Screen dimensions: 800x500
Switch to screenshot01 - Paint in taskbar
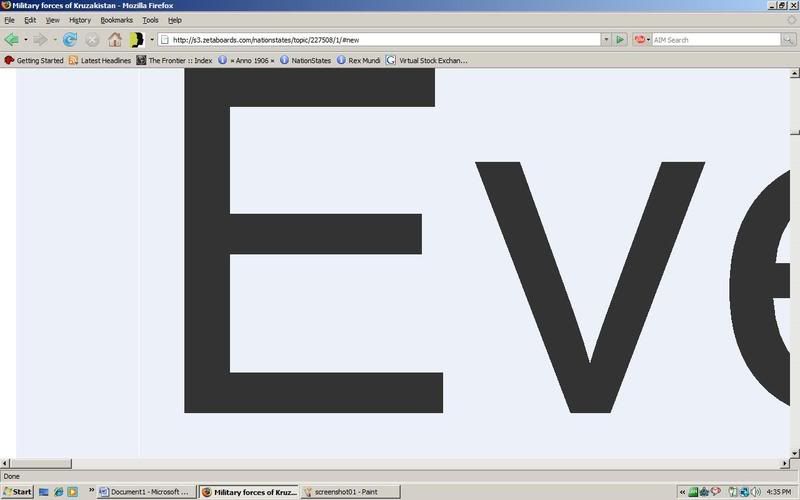point(350,492)
